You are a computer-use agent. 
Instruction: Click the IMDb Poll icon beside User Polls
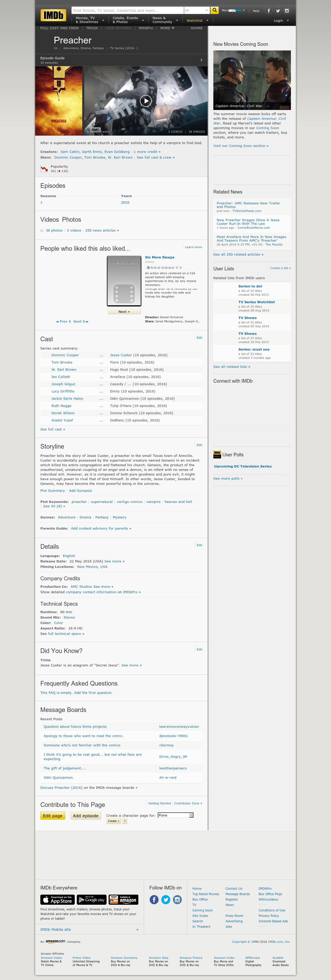click(x=217, y=455)
